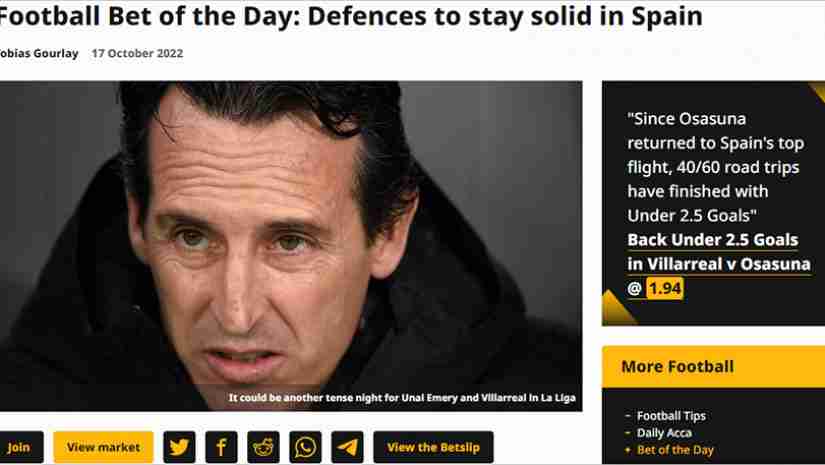The width and height of the screenshot is (825, 465).
Task: Share article on Reddit
Action: (263, 447)
